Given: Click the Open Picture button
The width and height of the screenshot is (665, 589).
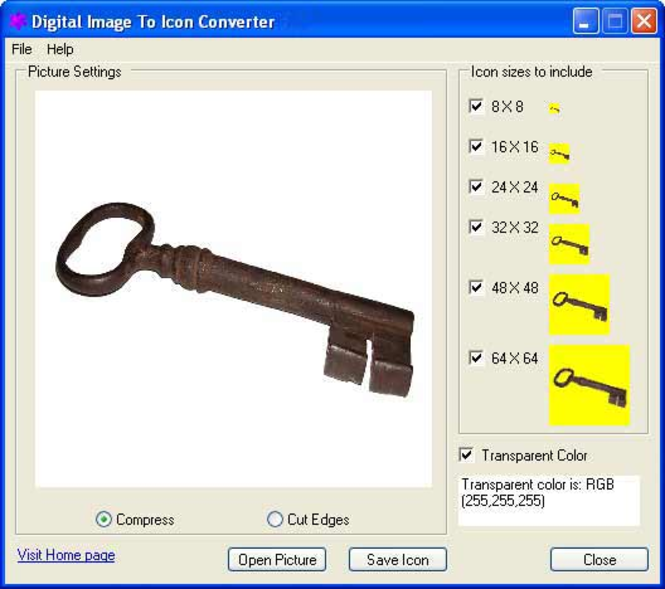Looking at the screenshot, I should coord(277,560).
